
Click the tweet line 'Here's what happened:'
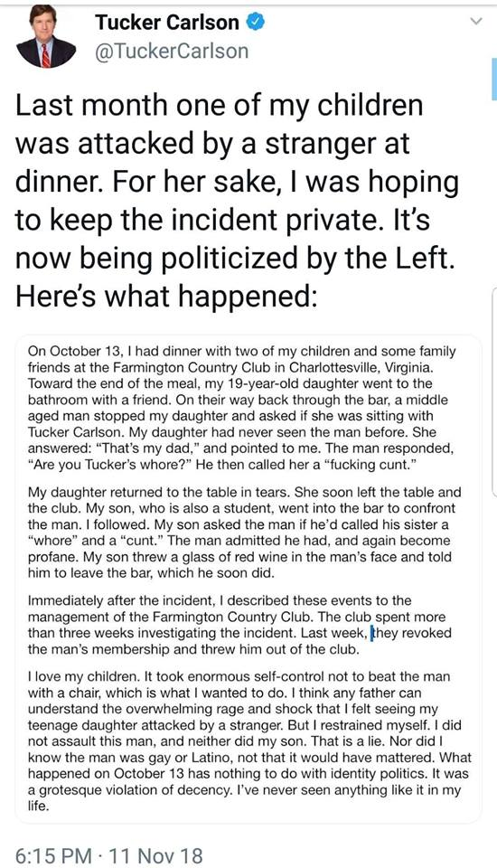pyautogui.click(x=166, y=297)
